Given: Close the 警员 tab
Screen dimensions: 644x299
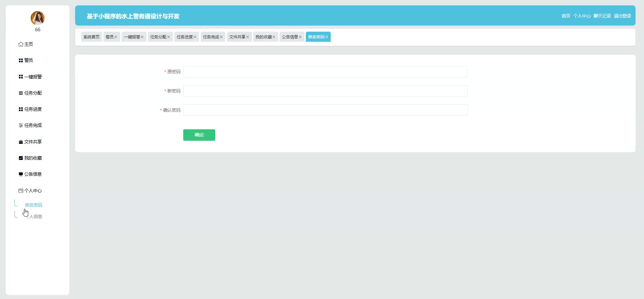Looking at the screenshot, I should [116, 37].
